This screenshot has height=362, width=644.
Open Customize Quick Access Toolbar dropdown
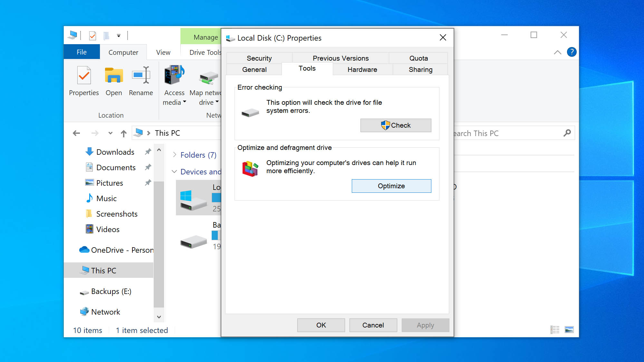[x=119, y=36]
